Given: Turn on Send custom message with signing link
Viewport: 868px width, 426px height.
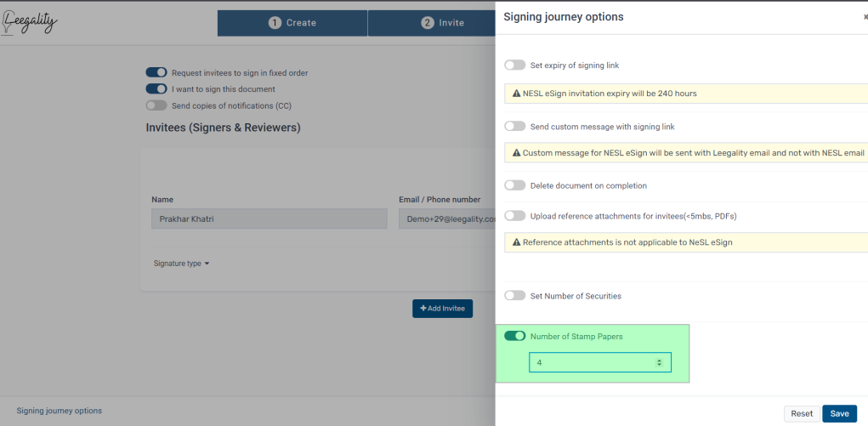Looking at the screenshot, I should point(515,127).
